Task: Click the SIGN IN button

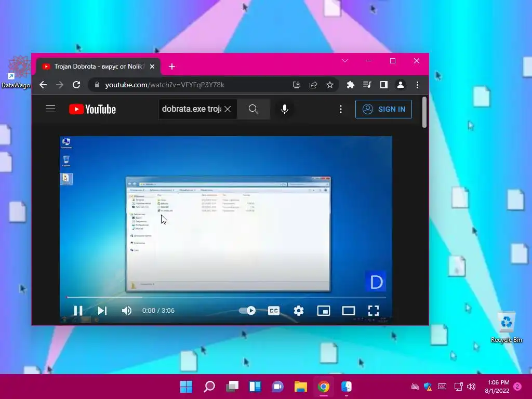Action: pyautogui.click(x=384, y=109)
